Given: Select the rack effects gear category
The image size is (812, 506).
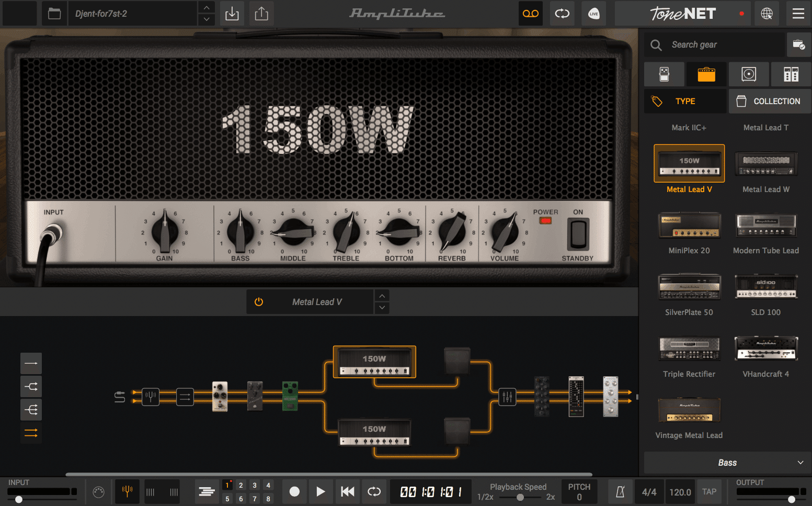Looking at the screenshot, I should (791, 74).
